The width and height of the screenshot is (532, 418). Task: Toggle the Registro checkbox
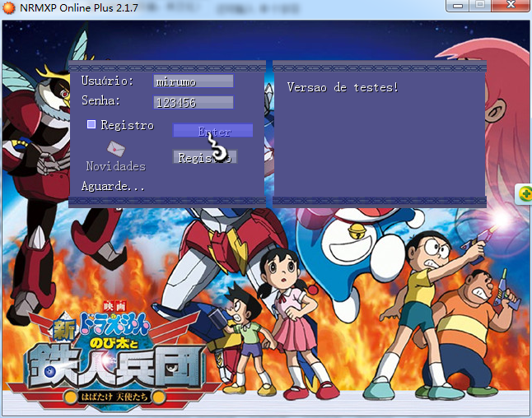pos(91,124)
